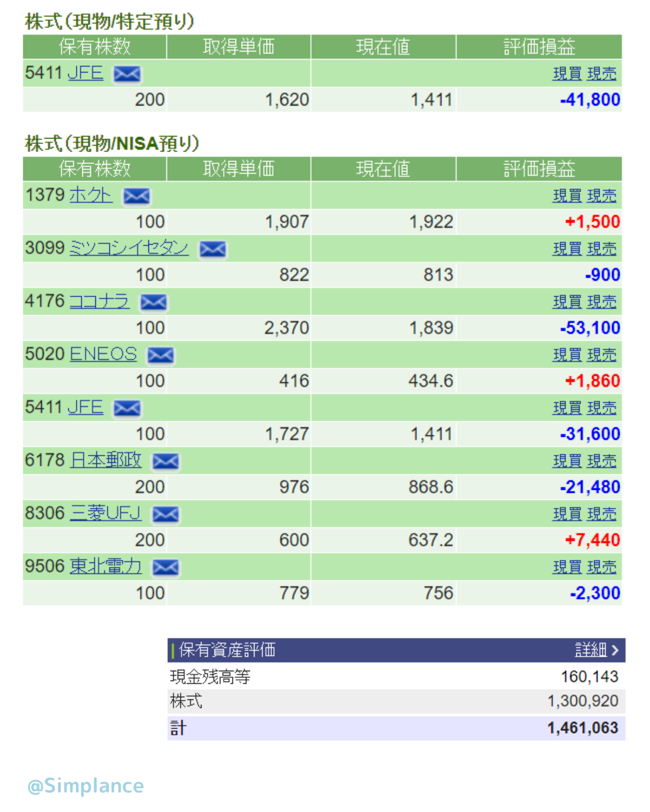This screenshot has height=812, width=650.
Task: Click the envelope icon next to ENEOS
Action: 161,355
